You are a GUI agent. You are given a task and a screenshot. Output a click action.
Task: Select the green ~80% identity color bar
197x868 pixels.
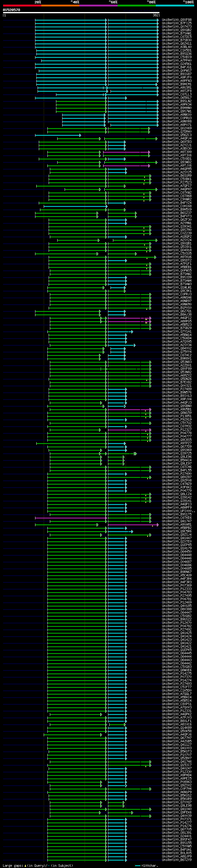[x=137, y=6]
